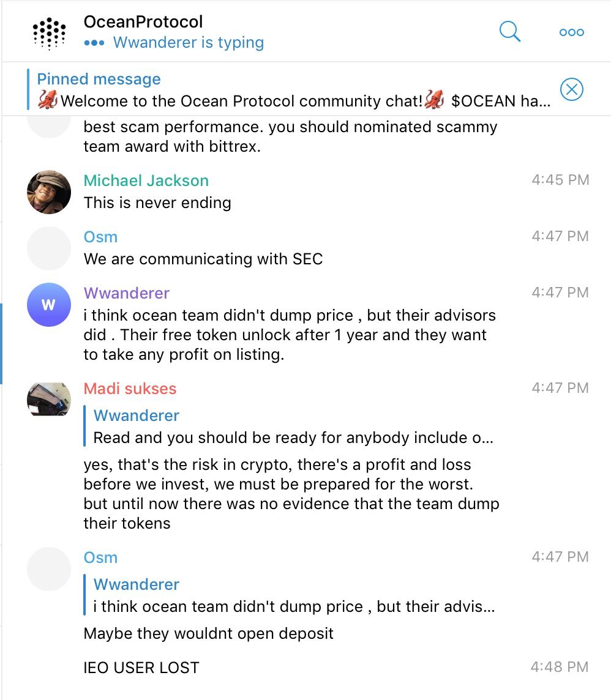Click the Michael Jackson sender name
The height and width of the screenshot is (700, 611).
(146, 181)
